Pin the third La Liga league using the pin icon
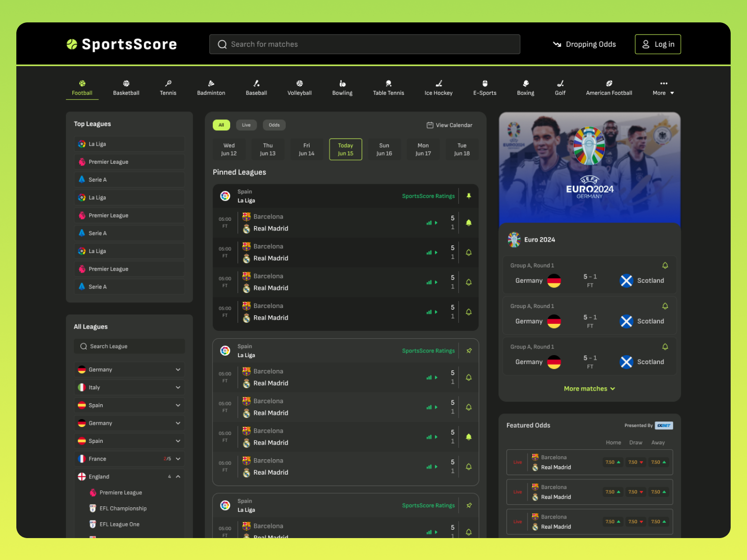 coord(469,505)
